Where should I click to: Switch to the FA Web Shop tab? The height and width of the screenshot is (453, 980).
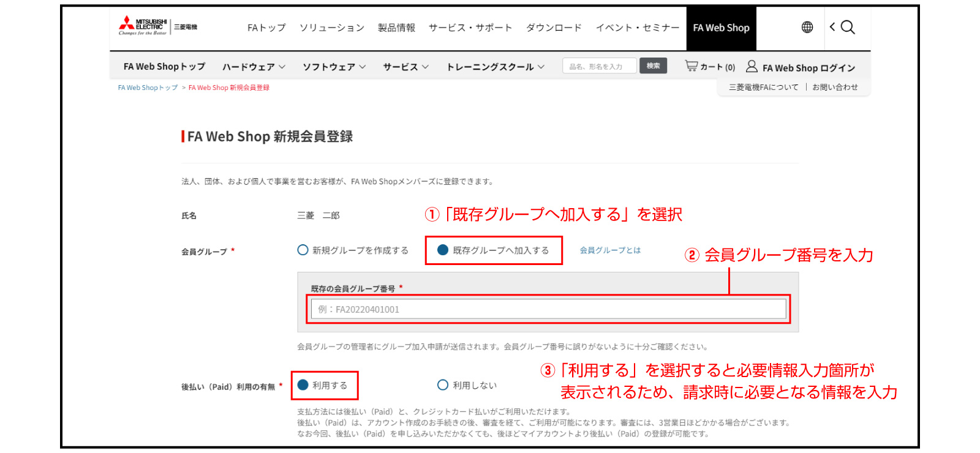(721, 28)
